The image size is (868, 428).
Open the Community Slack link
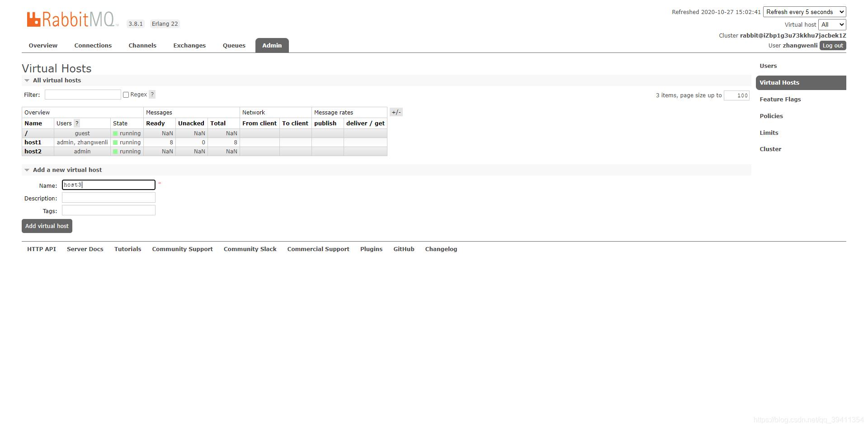pyautogui.click(x=250, y=249)
